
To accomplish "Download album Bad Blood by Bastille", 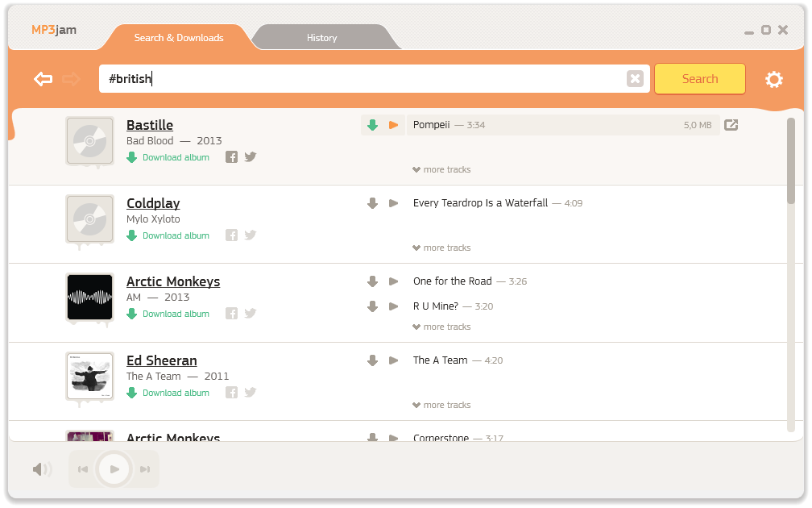I will pyautogui.click(x=168, y=157).
